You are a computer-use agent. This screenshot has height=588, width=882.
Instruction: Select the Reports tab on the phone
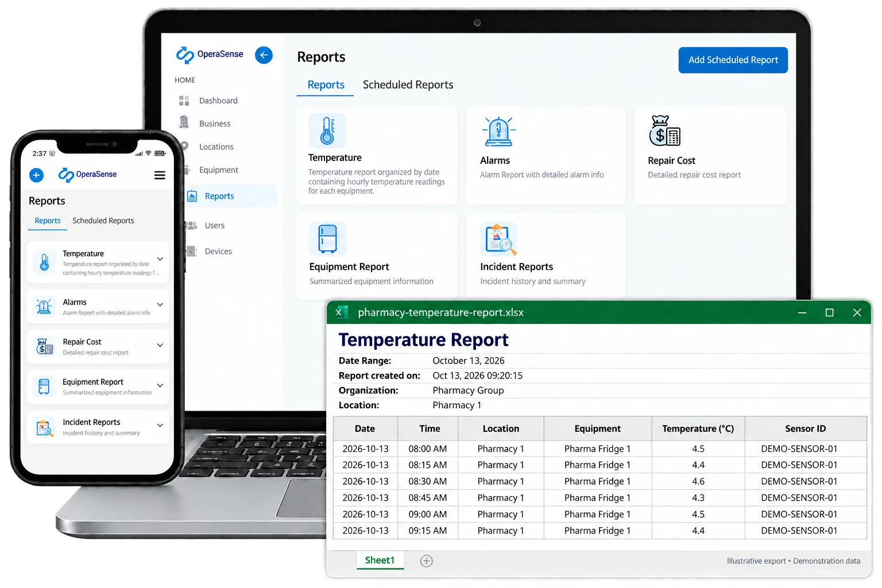pyautogui.click(x=48, y=220)
